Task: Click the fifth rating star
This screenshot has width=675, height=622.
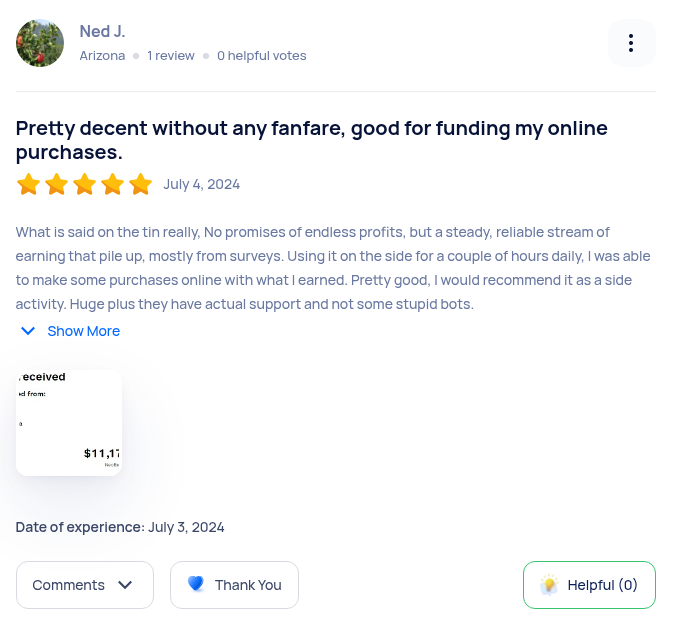Action: [x=141, y=184]
